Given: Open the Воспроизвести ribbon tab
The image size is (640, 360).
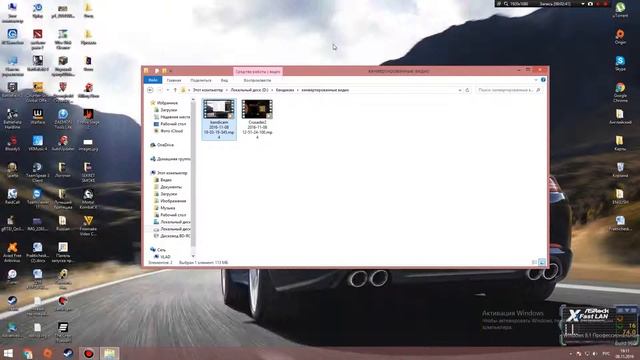Looking at the screenshot, I should coord(257,80).
